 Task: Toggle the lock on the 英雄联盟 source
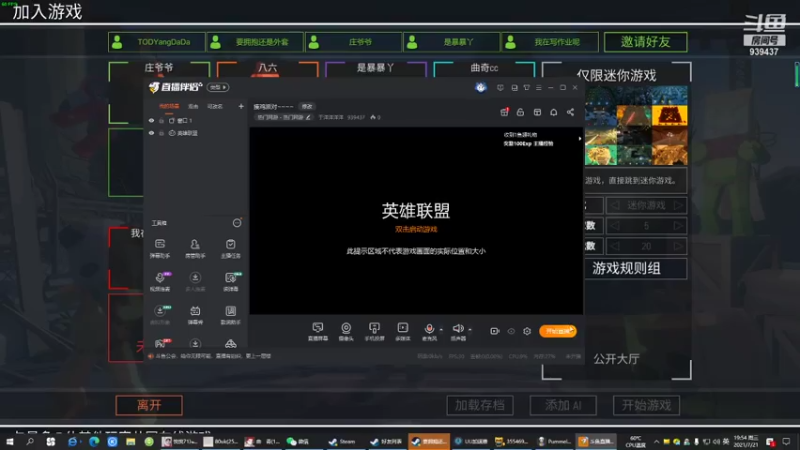point(162,133)
